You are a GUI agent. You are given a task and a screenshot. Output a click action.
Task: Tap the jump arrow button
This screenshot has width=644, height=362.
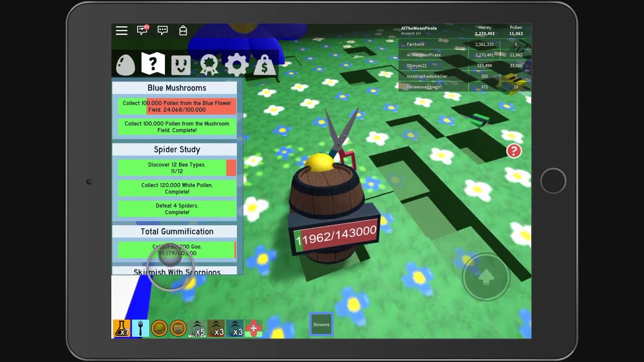[486, 277]
